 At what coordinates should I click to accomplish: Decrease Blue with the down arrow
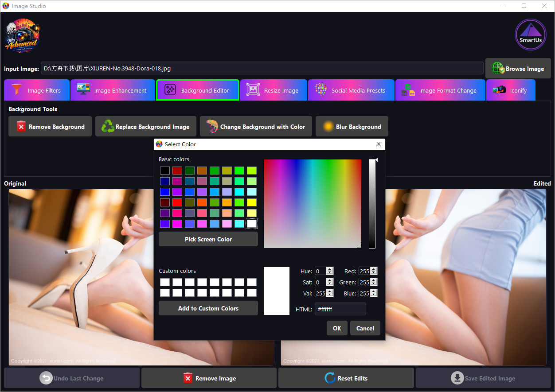[374, 295]
